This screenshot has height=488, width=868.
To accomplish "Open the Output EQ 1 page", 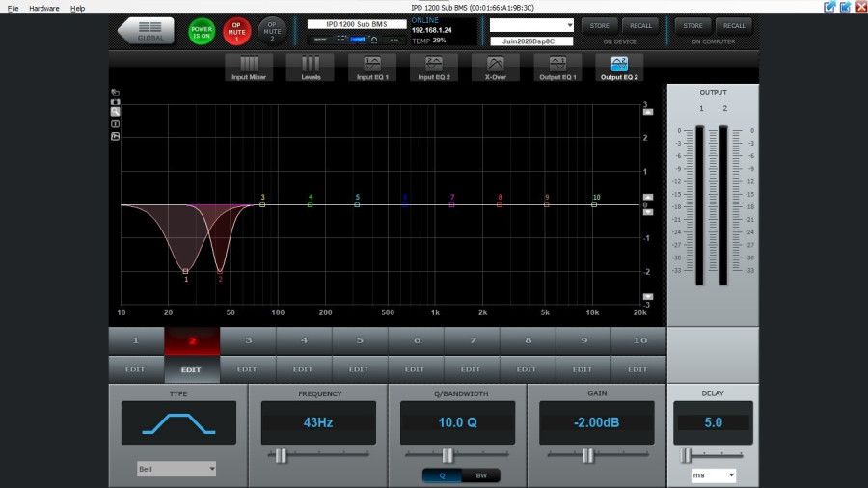I will pyautogui.click(x=557, y=68).
